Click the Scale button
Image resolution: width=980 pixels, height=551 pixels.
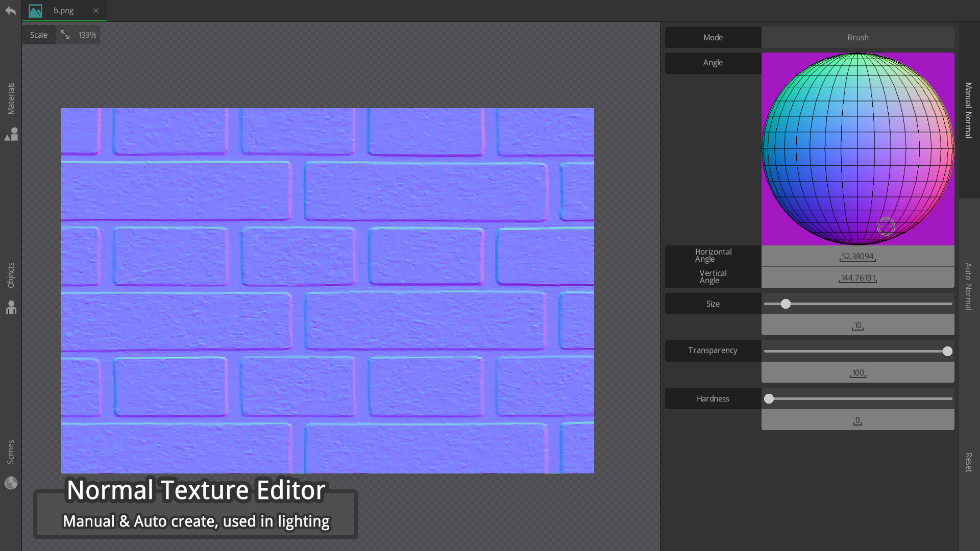click(x=38, y=34)
